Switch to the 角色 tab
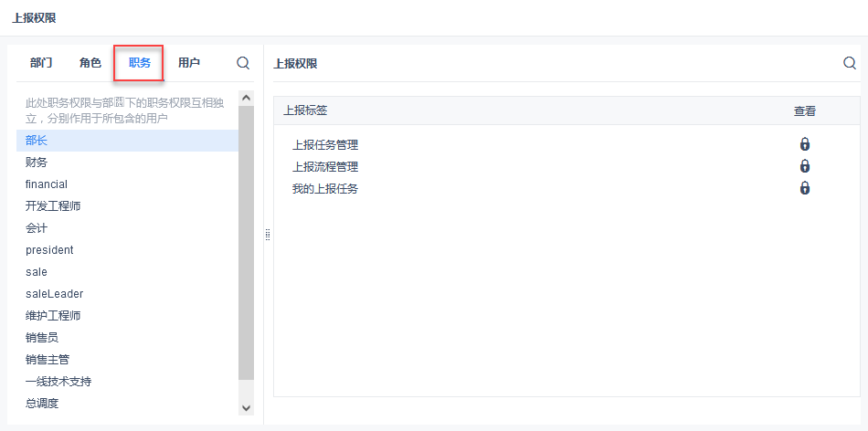Viewport: 868px width, 431px height. click(x=90, y=62)
